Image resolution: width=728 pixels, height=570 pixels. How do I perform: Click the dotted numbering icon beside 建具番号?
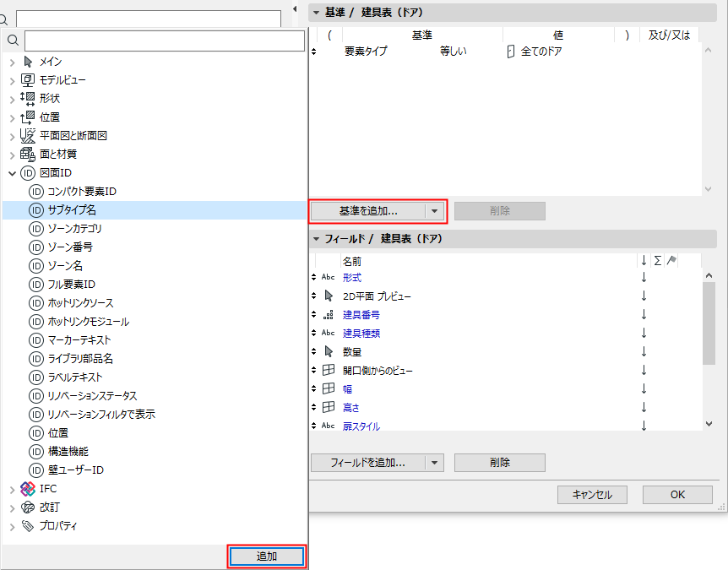[329, 315]
